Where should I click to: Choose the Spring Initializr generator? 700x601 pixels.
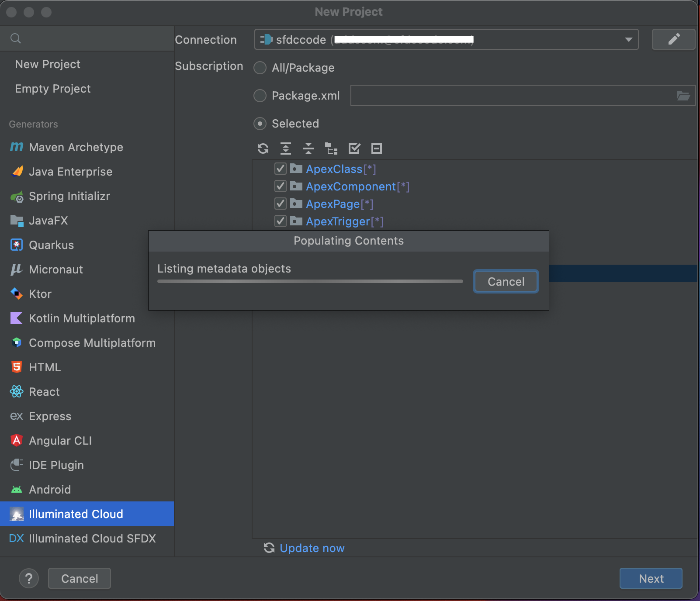tap(87, 196)
